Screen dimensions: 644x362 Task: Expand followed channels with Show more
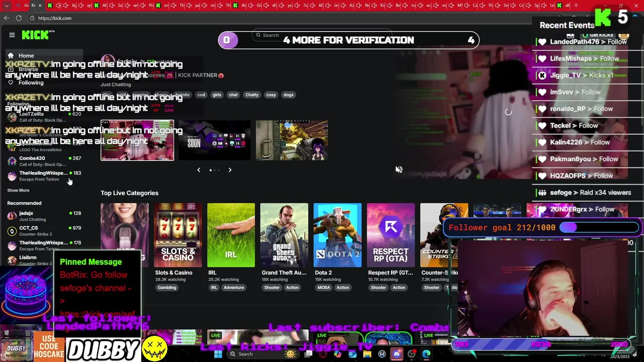click(x=18, y=191)
